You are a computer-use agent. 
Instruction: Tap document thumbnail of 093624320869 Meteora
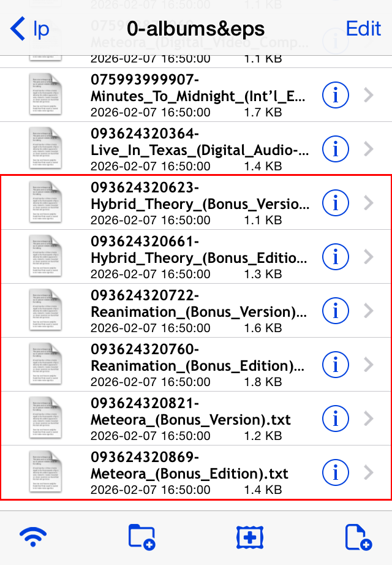point(45,472)
